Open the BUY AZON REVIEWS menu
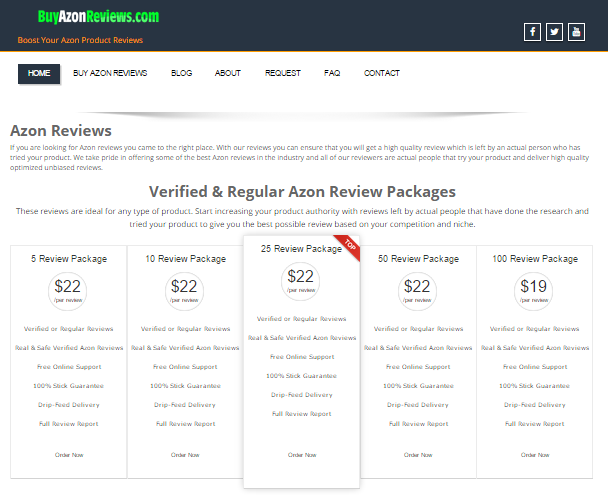 [x=110, y=73]
